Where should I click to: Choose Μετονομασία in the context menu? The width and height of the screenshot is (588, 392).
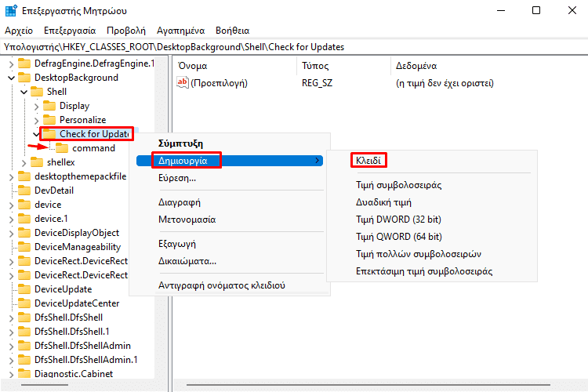[x=230, y=220]
